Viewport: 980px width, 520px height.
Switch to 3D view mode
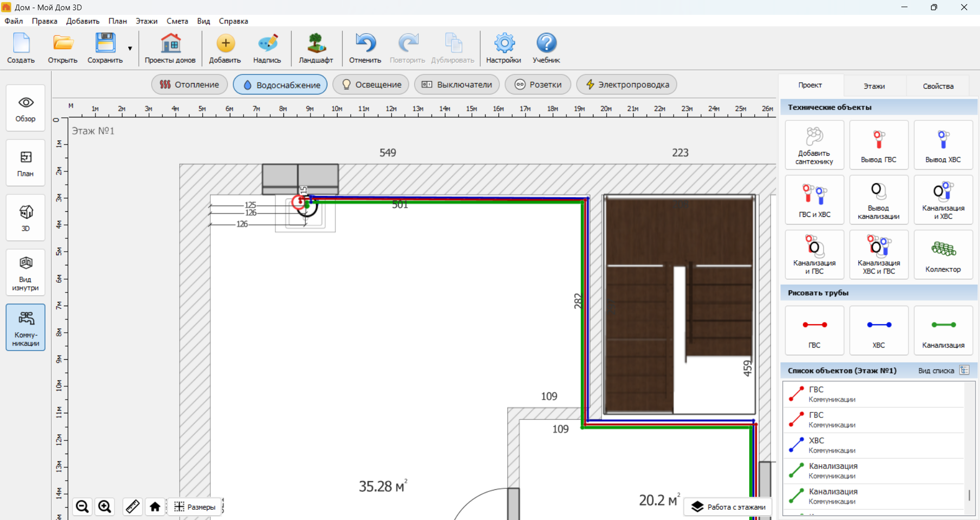pyautogui.click(x=26, y=217)
